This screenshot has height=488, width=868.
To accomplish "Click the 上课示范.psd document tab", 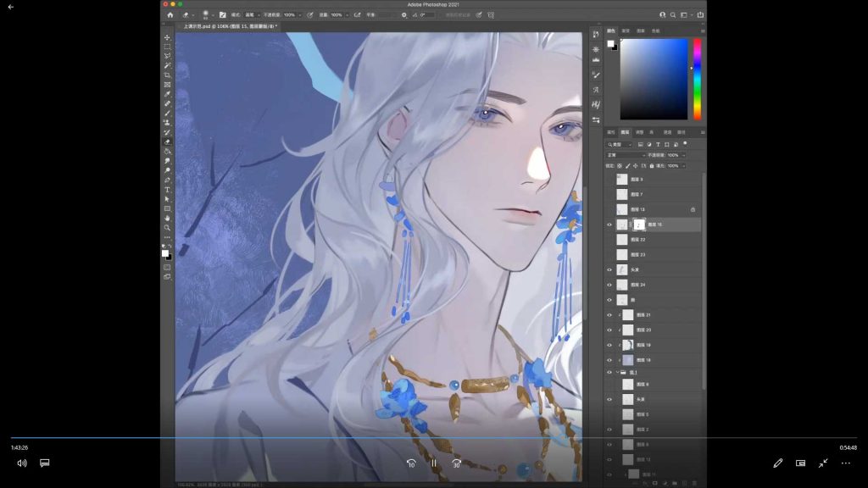I will pos(229,26).
